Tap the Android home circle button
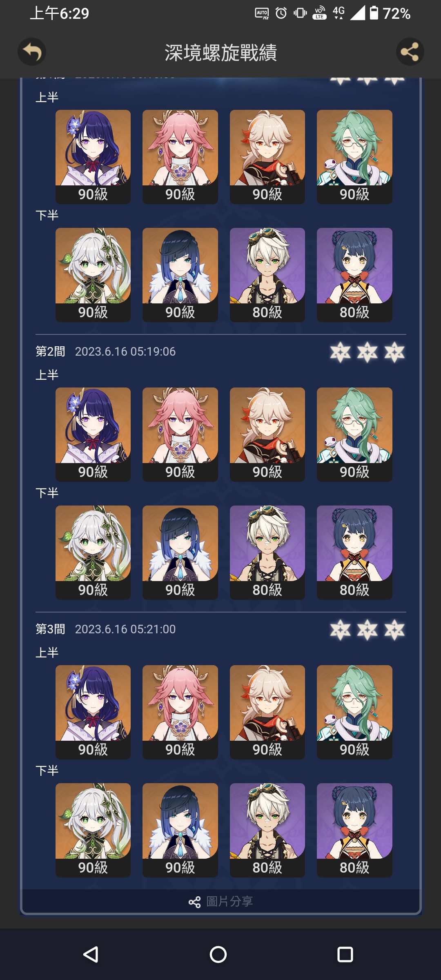441x980 pixels. (218, 955)
